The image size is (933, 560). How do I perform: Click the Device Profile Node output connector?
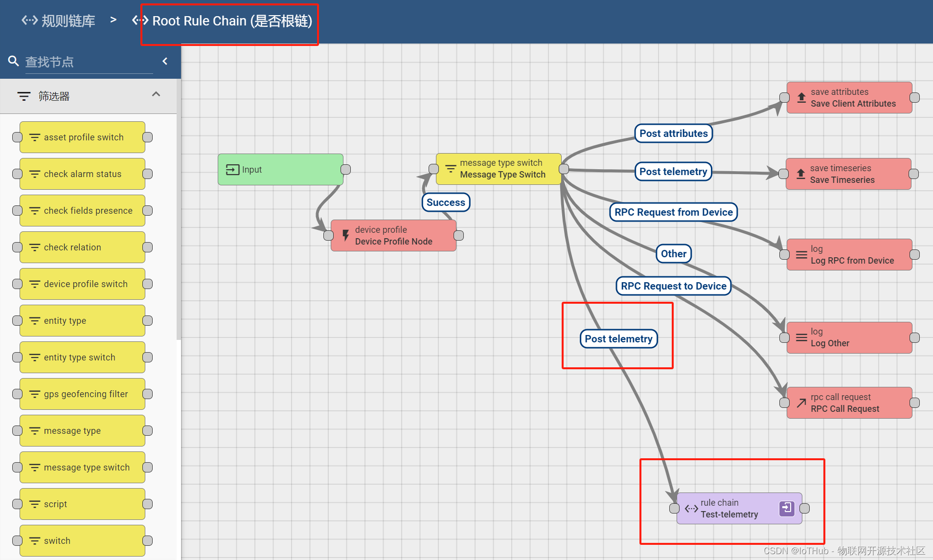[459, 236]
